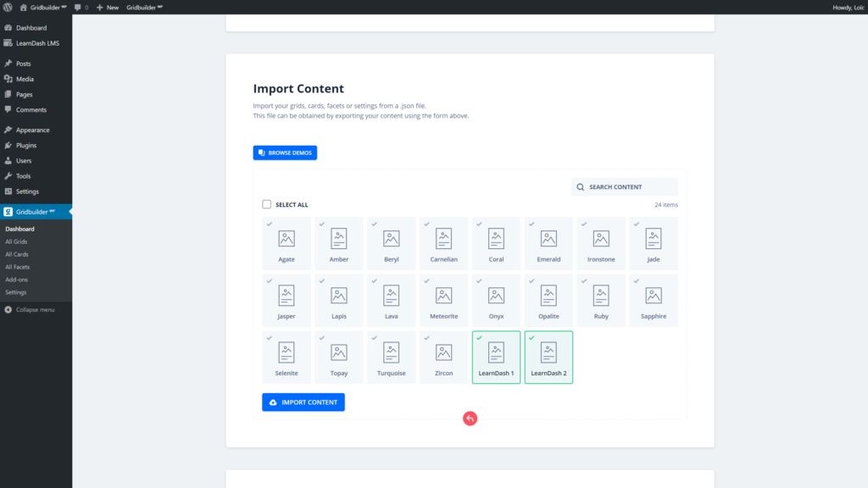The height and width of the screenshot is (488, 868).
Task: Click the Comments icon in the sidebar
Action: 8,109
